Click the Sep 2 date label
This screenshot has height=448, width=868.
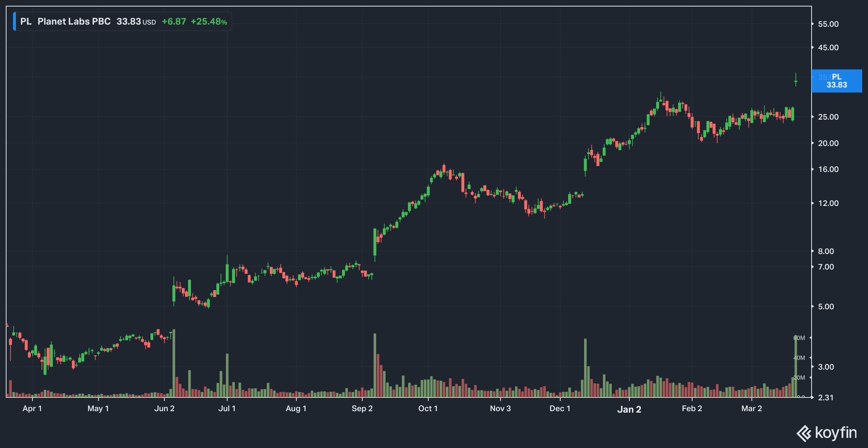362,409
